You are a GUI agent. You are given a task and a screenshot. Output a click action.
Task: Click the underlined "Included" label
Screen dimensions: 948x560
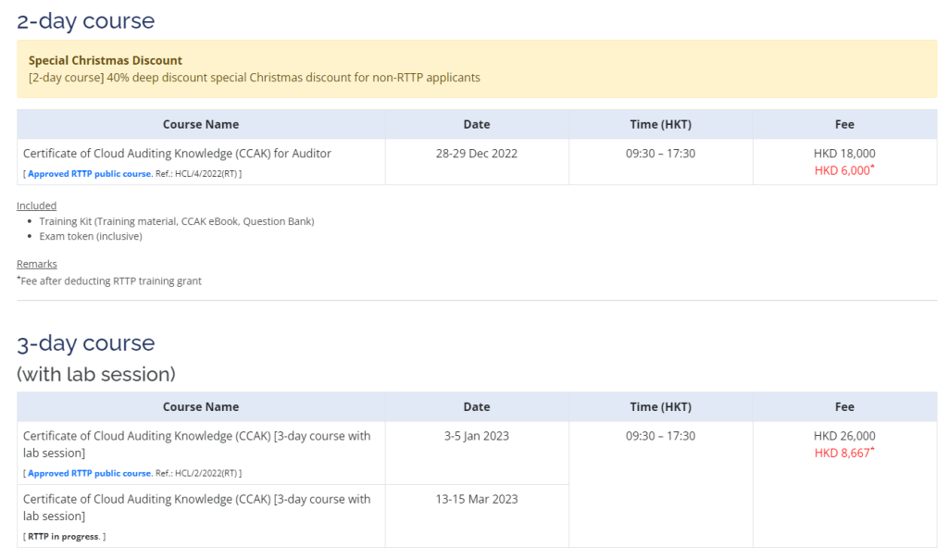pos(37,205)
